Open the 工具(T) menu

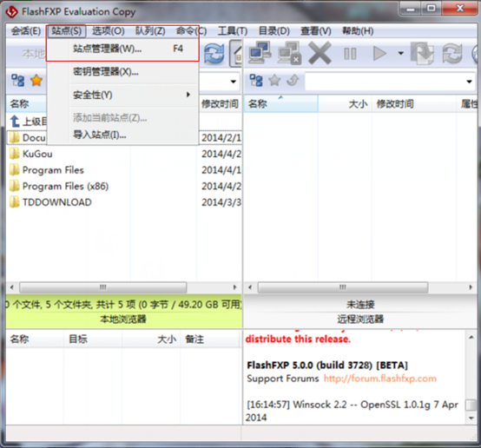[233, 31]
